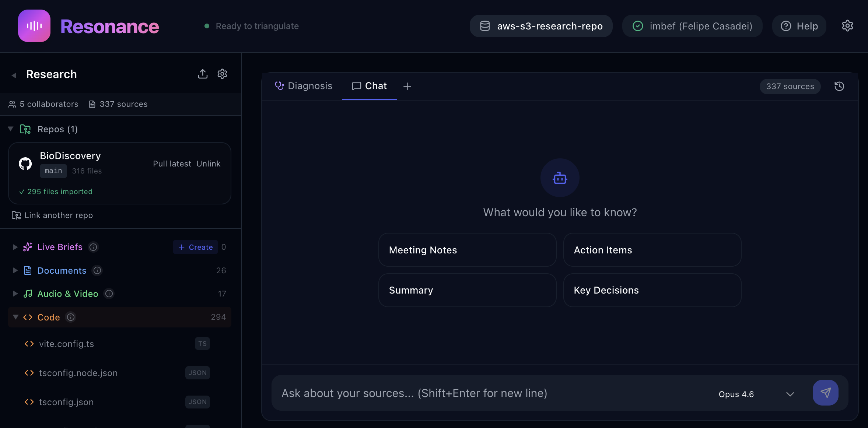Viewport: 868px width, 428px height.
Task: Click the Create button for Live Briefs
Action: point(195,247)
